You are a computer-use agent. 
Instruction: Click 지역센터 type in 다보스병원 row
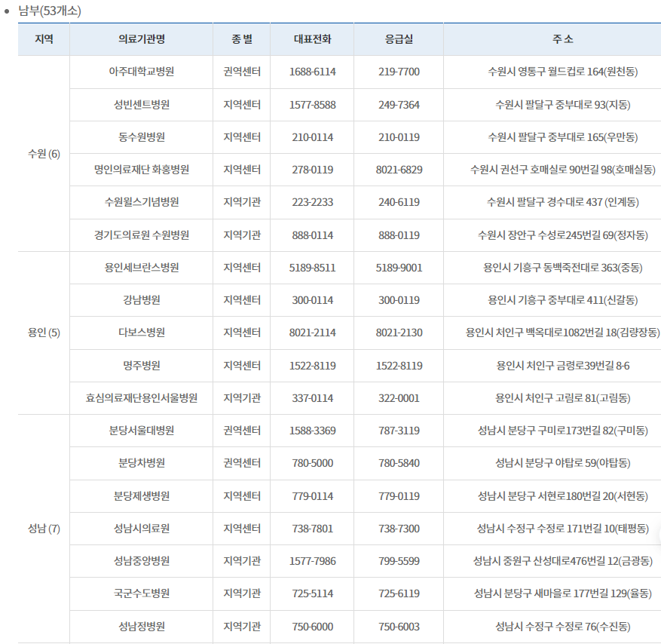click(x=241, y=333)
